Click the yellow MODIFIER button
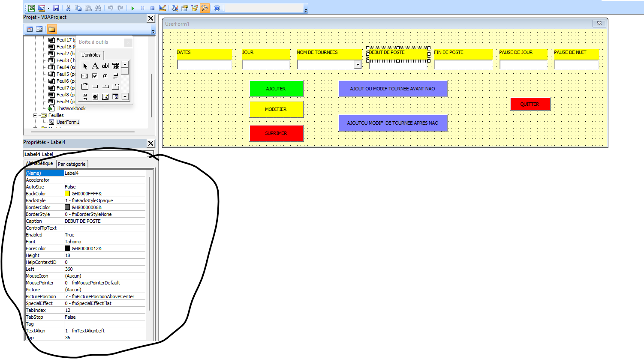Viewport: 644px width, 359px height. coord(277,109)
